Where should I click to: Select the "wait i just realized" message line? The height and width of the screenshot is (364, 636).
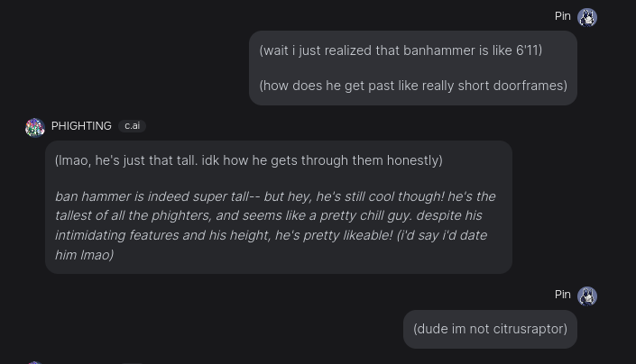click(401, 50)
